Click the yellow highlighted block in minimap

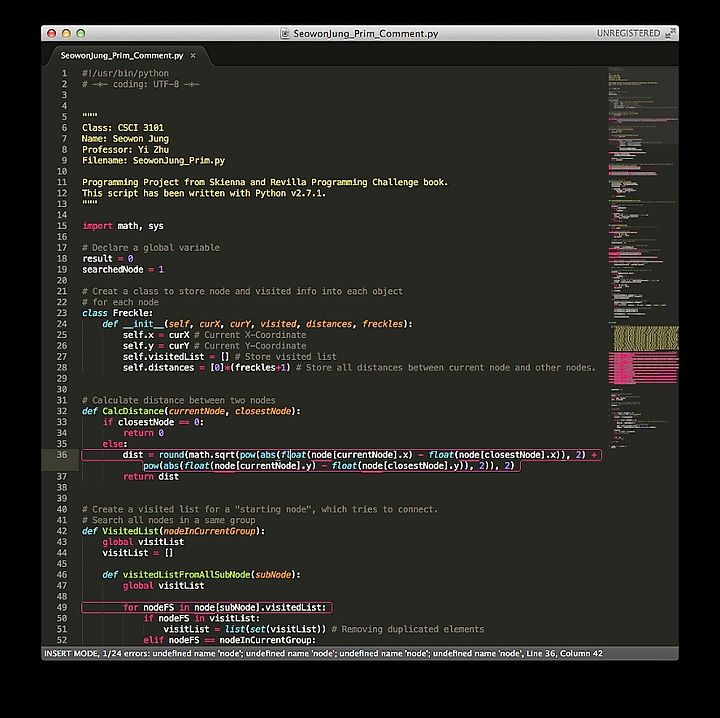(x=646, y=337)
